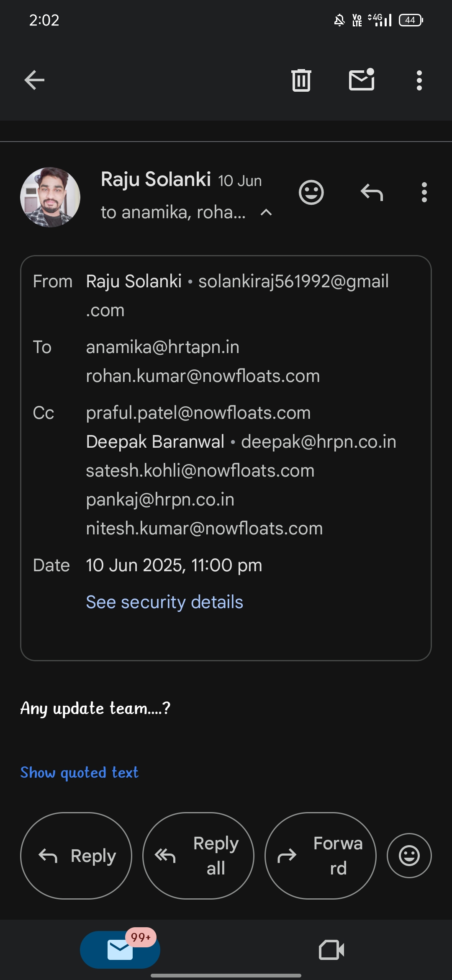Tap sender address solankiraj561992@gmail
The image size is (452, 980).
pos(293,281)
